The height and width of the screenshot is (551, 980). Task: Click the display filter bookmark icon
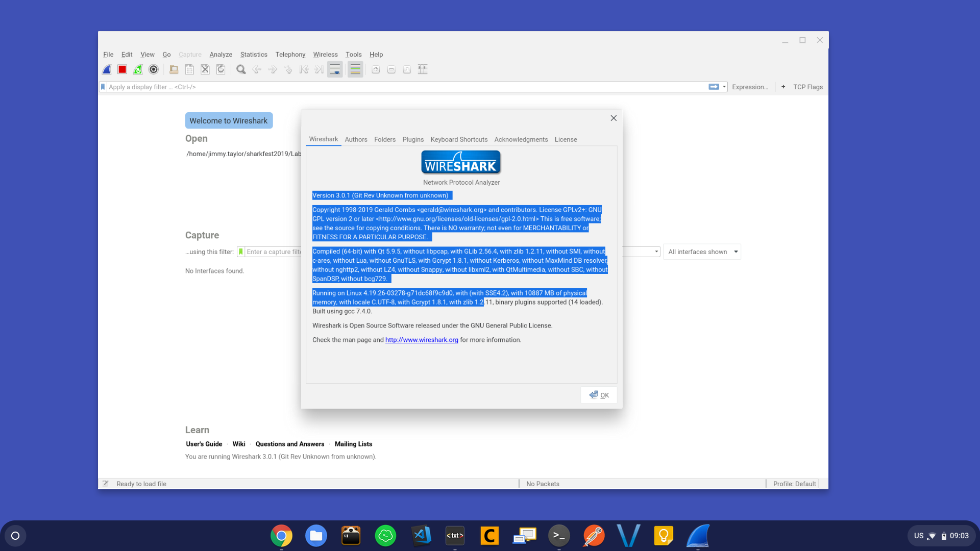click(103, 87)
